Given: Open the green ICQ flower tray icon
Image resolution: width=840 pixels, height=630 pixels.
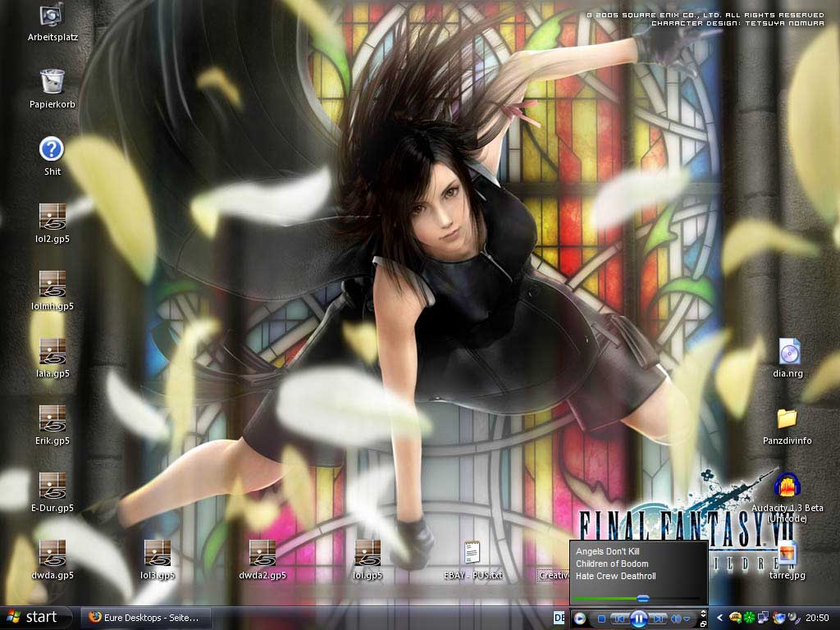Looking at the screenshot, I should pyautogui.click(x=750, y=618).
